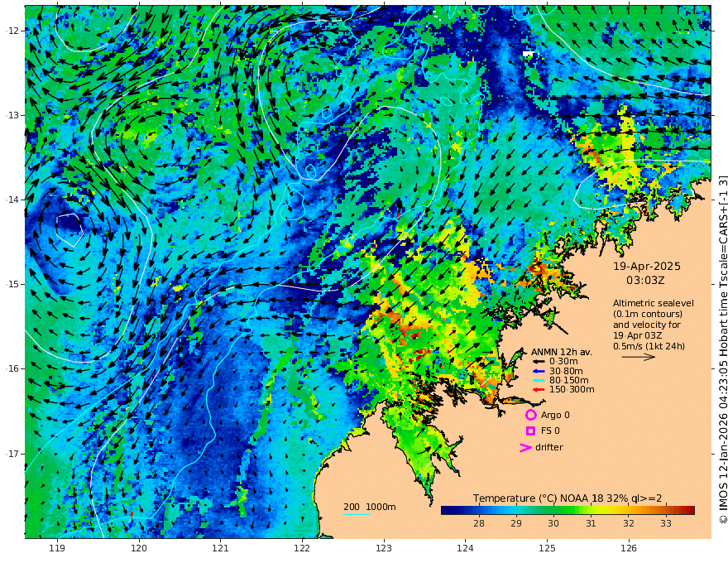Click the red 150-300m arrow legend icon

point(538,390)
